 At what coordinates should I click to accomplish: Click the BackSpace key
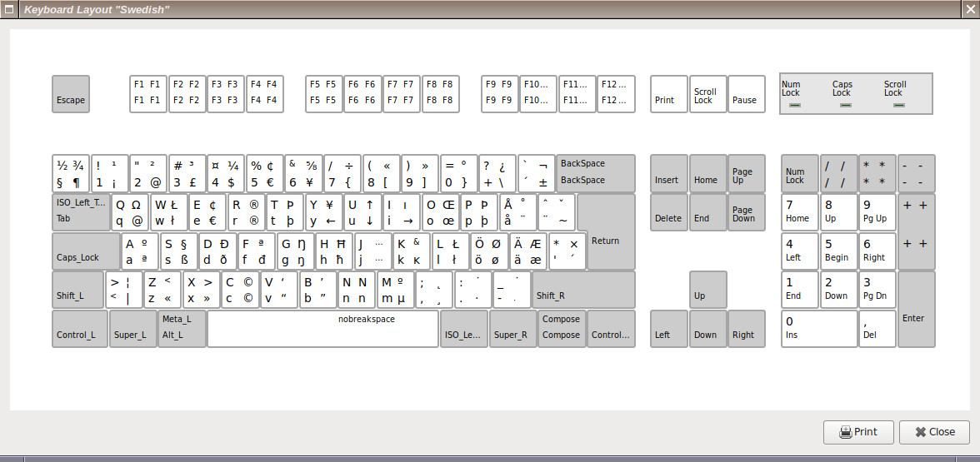[595, 172]
